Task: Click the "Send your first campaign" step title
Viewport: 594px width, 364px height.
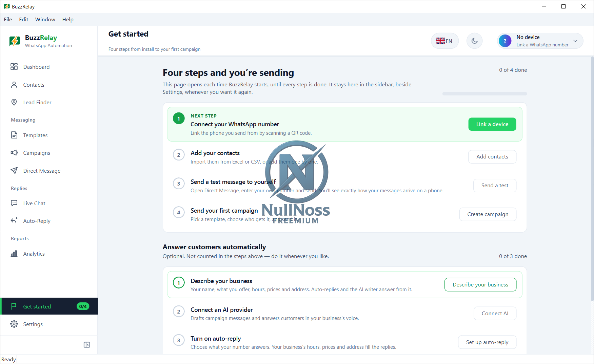Action: click(x=224, y=211)
